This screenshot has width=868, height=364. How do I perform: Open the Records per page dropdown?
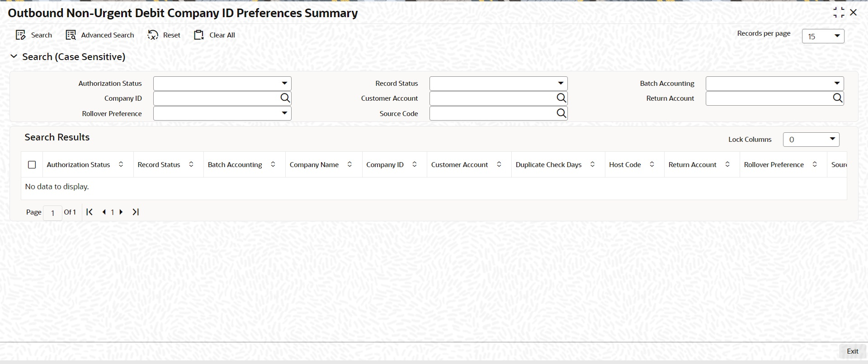point(823,36)
